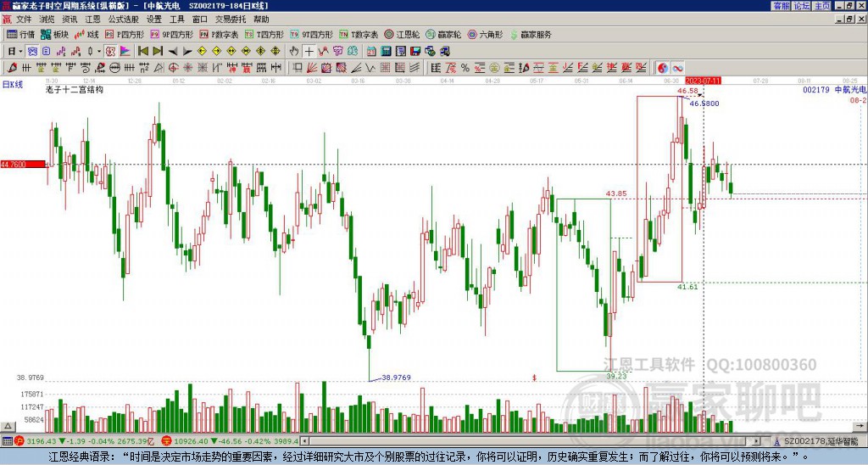Jump to first bar icon

[x=142, y=52]
